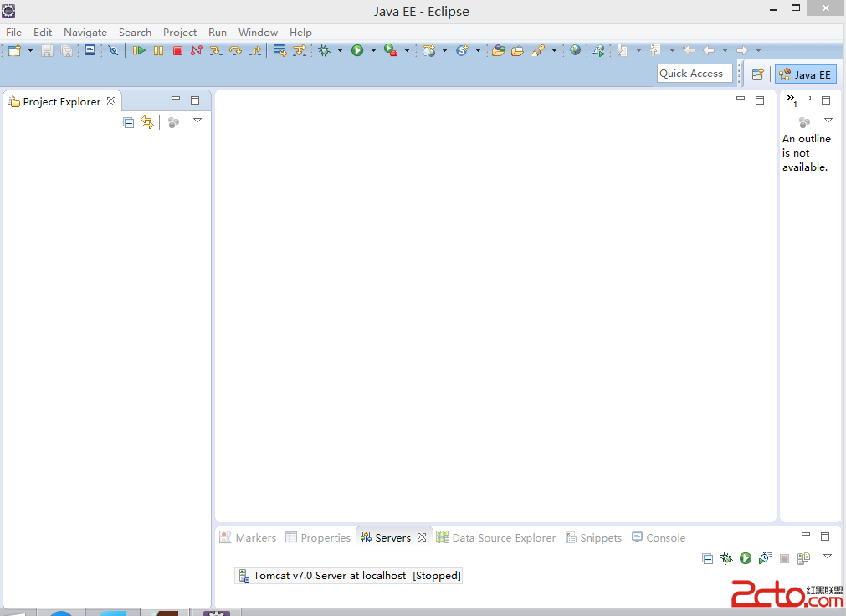The height and width of the screenshot is (616, 846).
Task: Click the Debug bug icon in main toolbar
Action: click(x=325, y=50)
